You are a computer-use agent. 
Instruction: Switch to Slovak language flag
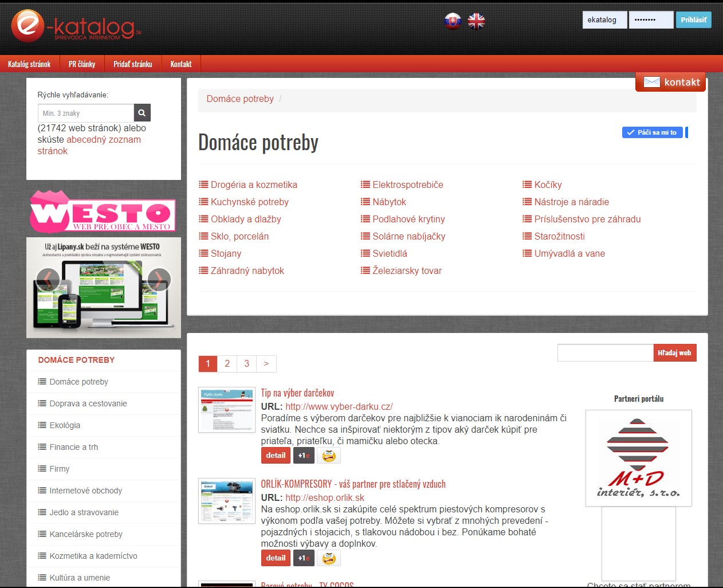[x=453, y=21]
